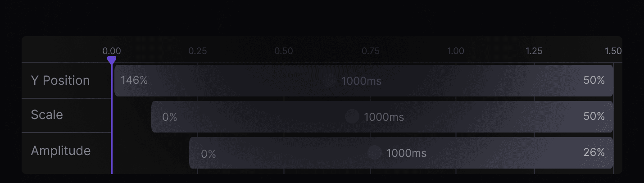644x183 pixels.
Task: Click the circle icon on the Scale bar
Action: click(x=352, y=117)
